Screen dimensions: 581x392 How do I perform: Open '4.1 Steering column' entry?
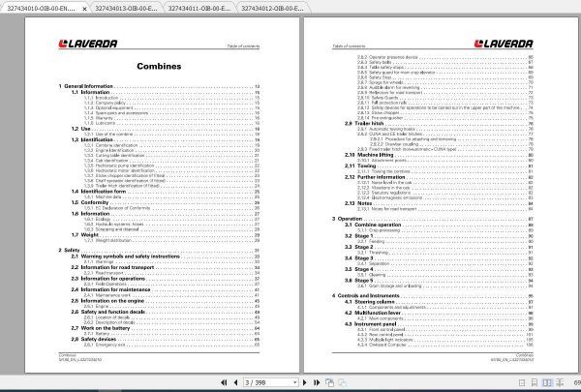coord(439,302)
